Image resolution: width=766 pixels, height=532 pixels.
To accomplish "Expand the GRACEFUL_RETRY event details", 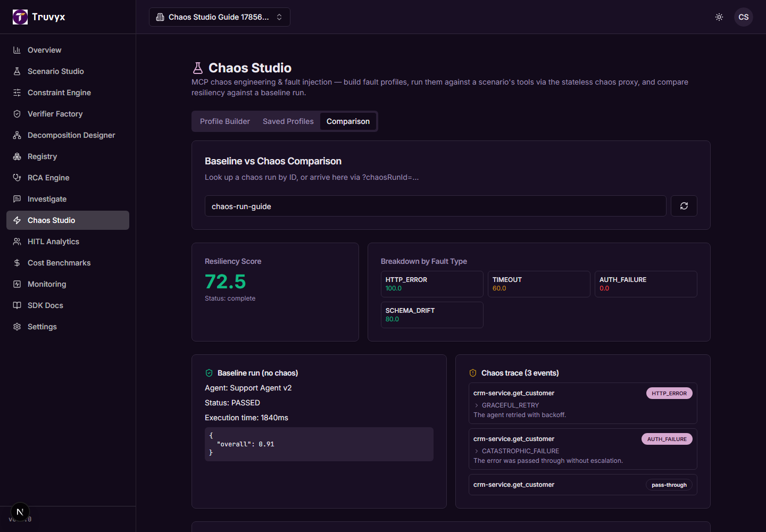I will click(x=506, y=405).
